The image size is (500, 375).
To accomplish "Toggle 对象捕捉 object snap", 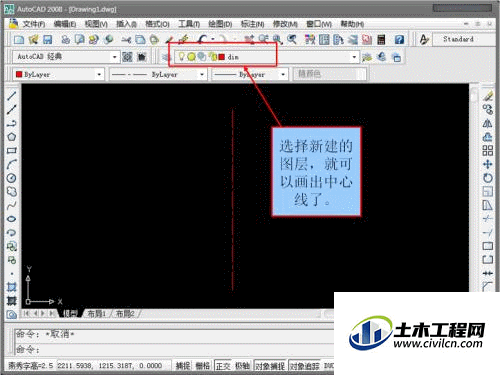I will (270, 366).
